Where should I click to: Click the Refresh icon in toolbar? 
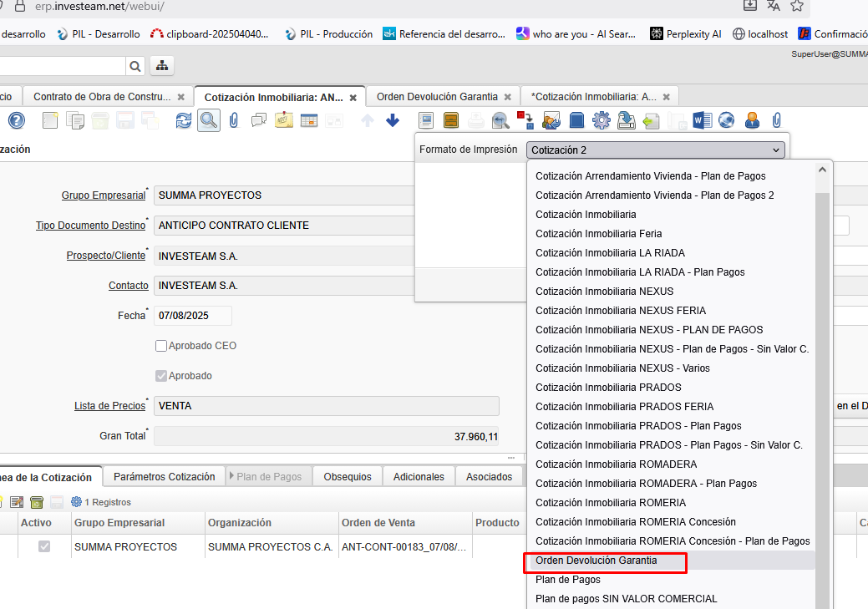click(x=183, y=120)
